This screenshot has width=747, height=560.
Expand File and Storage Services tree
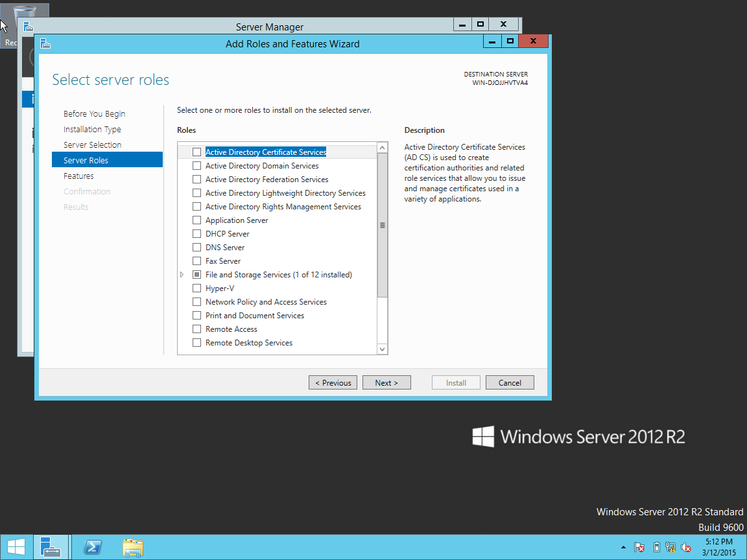[x=182, y=275]
